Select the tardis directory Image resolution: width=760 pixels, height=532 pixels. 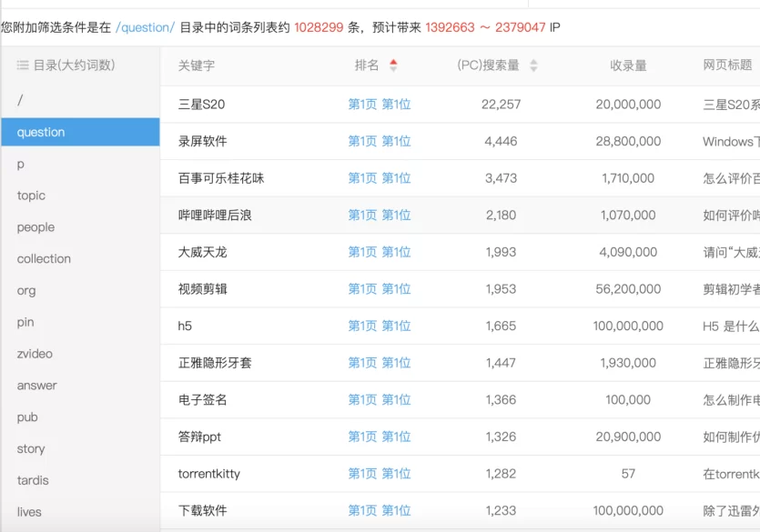(33, 480)
